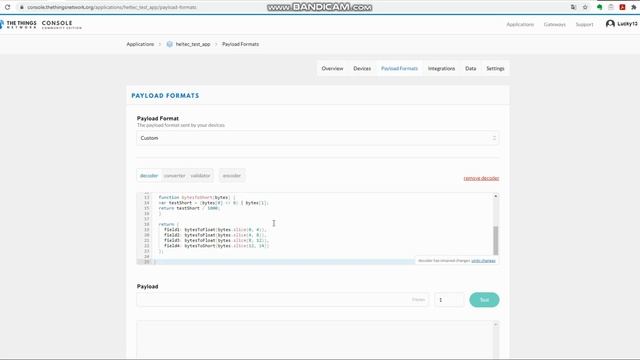
Task: Select the validator function tab
Action: pos(200,176)
